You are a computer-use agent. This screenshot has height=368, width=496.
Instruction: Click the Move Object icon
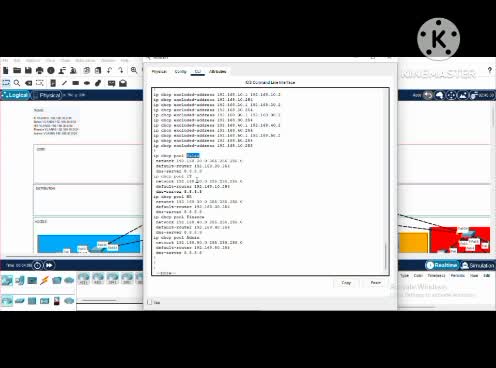pyautogui.click(x=451, y=95)
